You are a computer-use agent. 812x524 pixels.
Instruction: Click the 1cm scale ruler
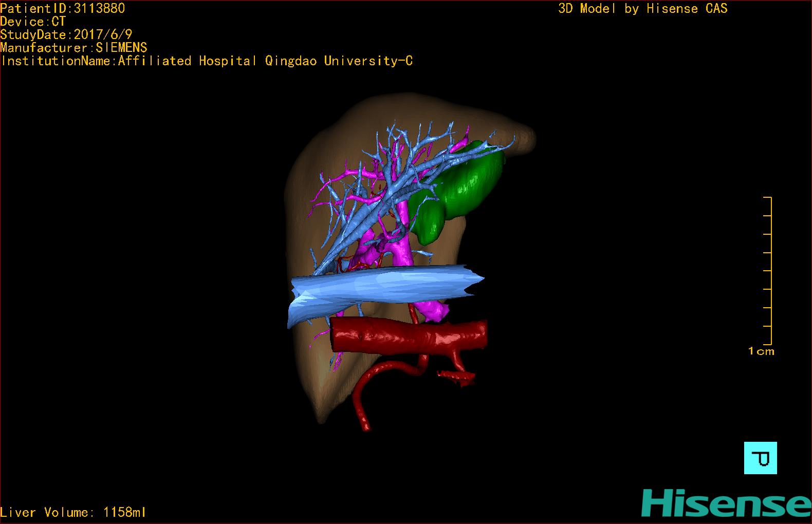(767, 271)
